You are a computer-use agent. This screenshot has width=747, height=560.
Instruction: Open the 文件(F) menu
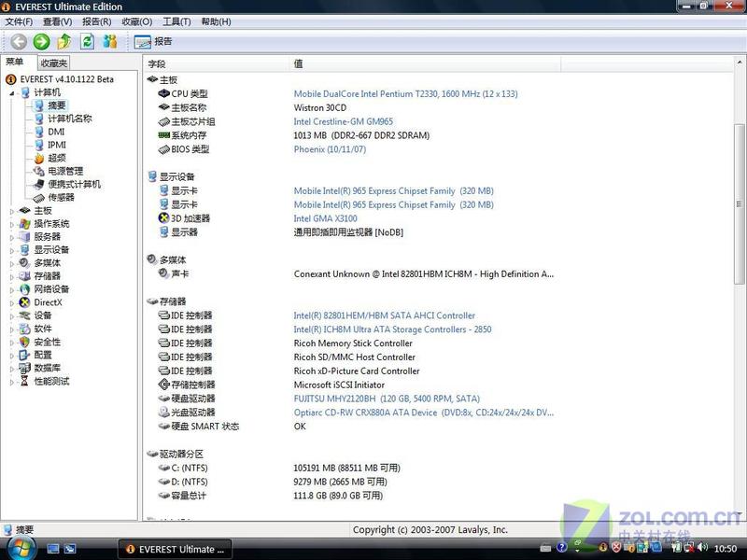pyautogui.click(x=19, y=21)
